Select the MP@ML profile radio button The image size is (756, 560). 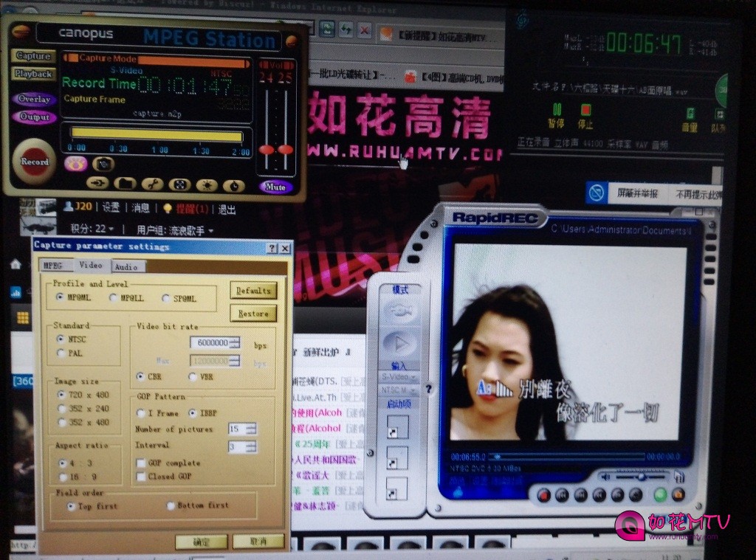60,297
